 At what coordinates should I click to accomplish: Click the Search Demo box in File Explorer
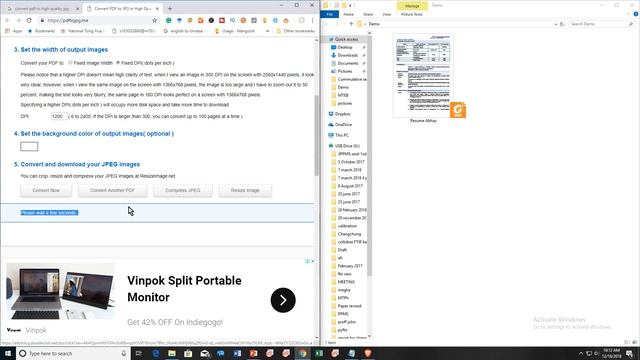pyautogui.click(x=601, y=24)
